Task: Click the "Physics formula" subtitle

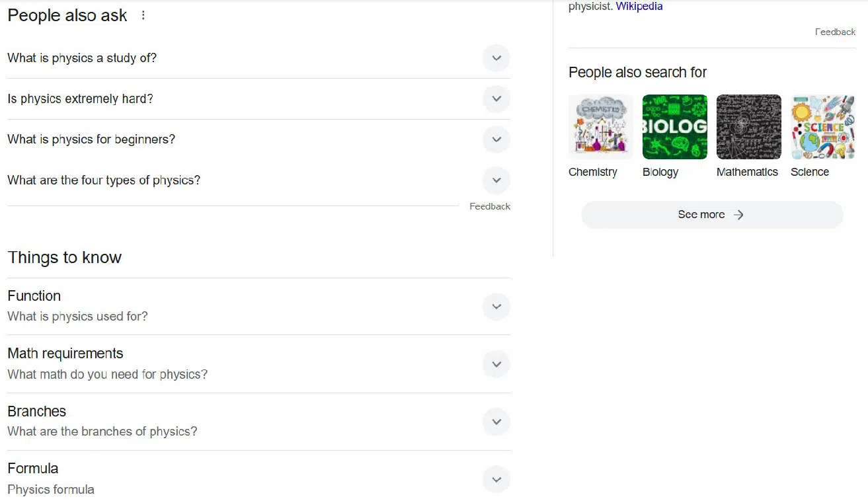Action: click(51, 490)
